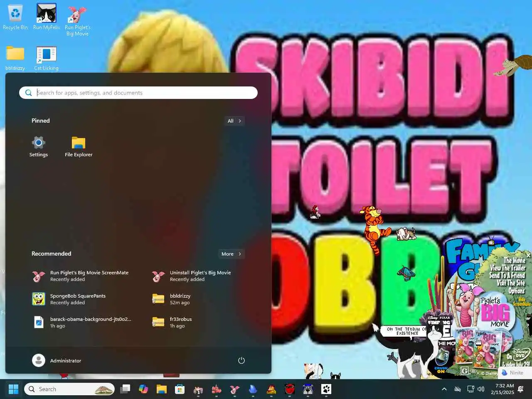Open the pinned File Explorer app
This screenshot has height=399, width=532.
(x=79, y=147)
